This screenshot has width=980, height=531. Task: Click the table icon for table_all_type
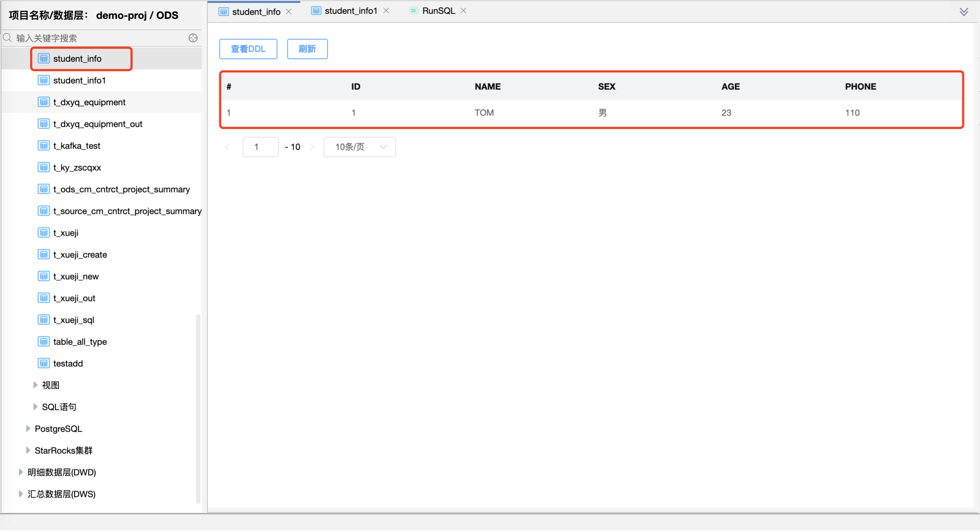pos(44,341)
